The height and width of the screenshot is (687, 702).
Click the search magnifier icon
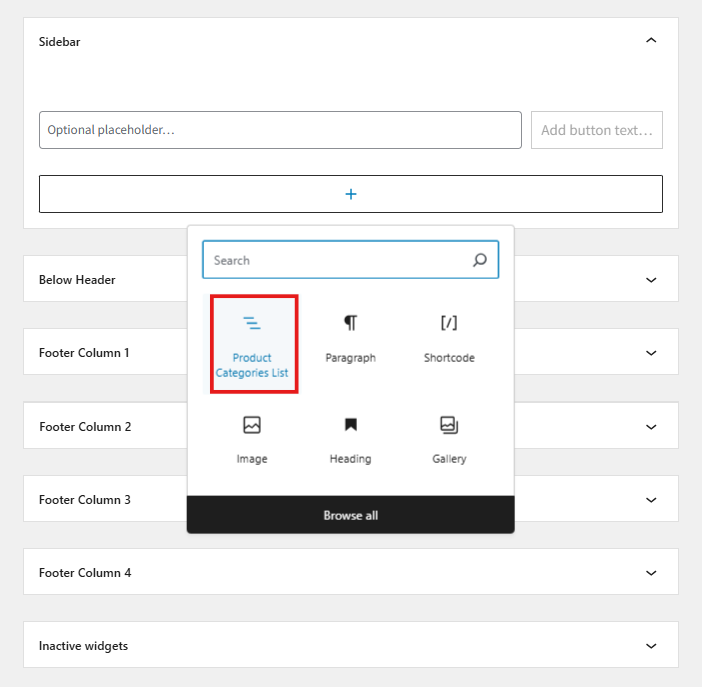click(480, 260)
